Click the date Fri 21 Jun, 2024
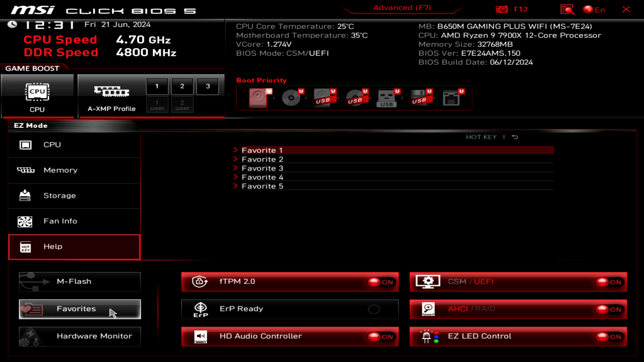The image size is (644, 362). click(117, 24)
